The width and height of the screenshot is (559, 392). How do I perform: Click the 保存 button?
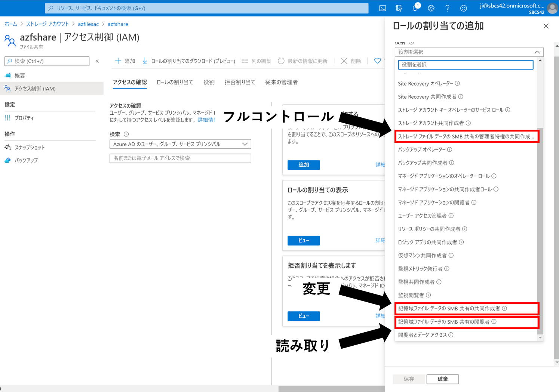[x=409, y=379]
